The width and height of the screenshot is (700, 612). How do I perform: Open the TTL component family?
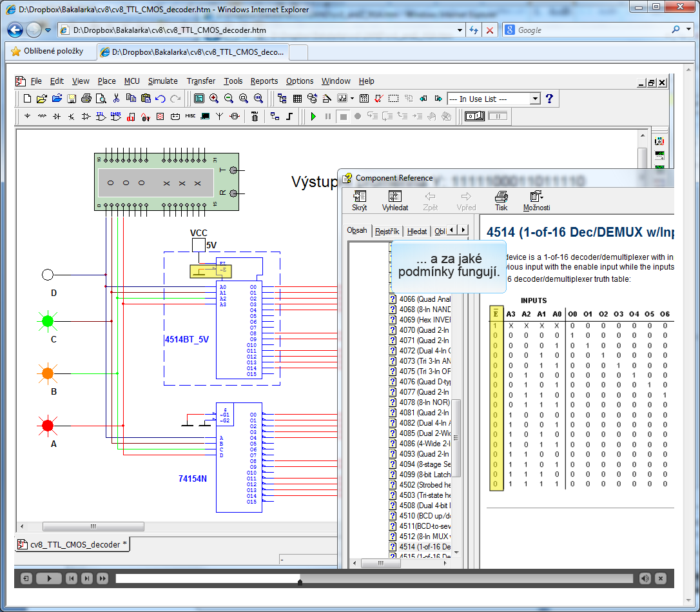tap(101, 117)
